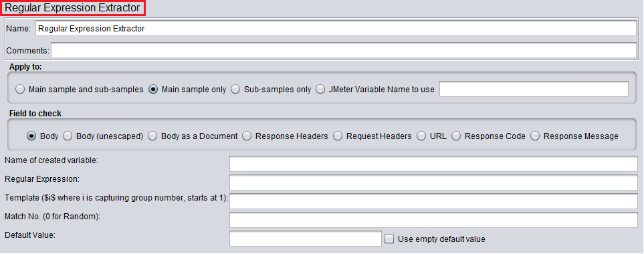Choose 'Body (unescaped)' radio option

coord(68,136)
